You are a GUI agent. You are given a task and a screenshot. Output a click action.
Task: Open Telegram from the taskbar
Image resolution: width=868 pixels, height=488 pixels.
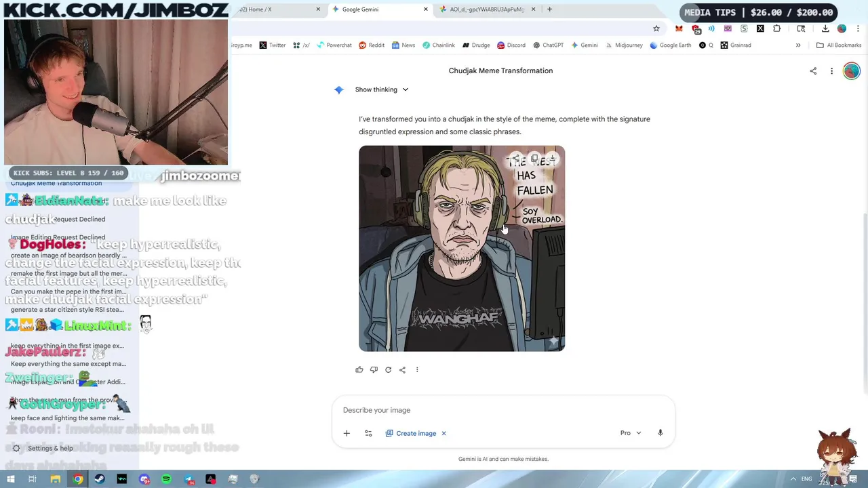(189, 479)
